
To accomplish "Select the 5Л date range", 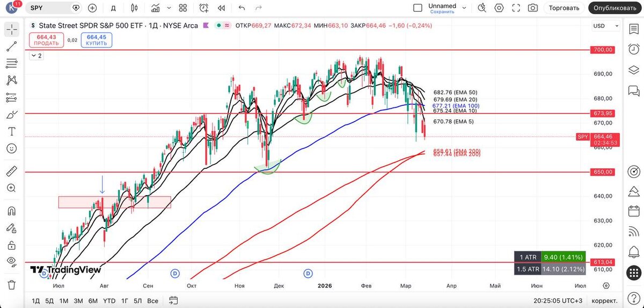I will coord(138,300).
